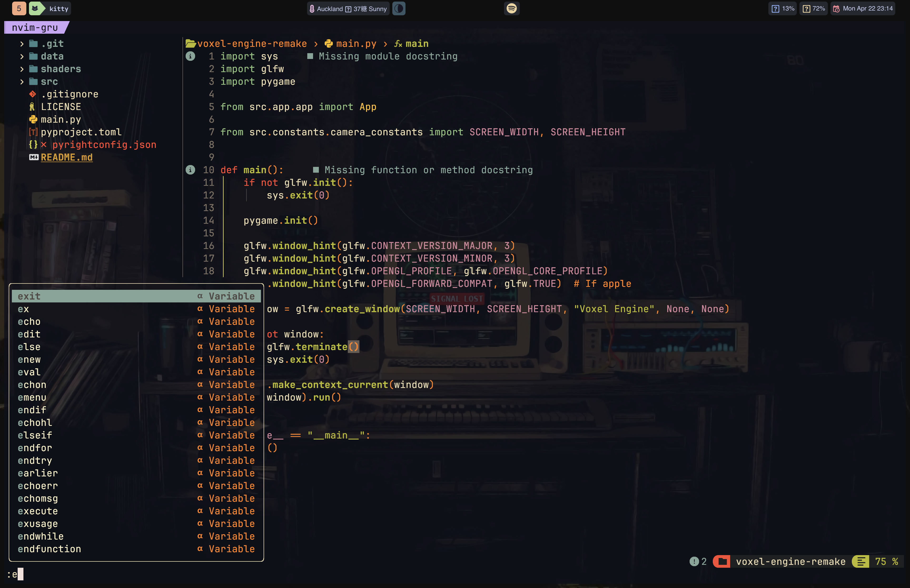Open pyproject.toml from file tree
Viewport: 910px width, 588px height.
click(x=81, y=132)
